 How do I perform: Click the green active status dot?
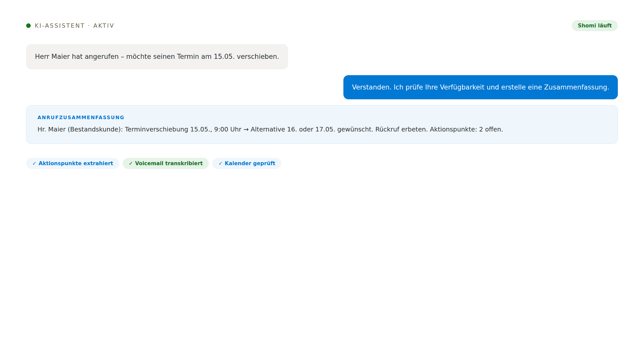(28, 26)
